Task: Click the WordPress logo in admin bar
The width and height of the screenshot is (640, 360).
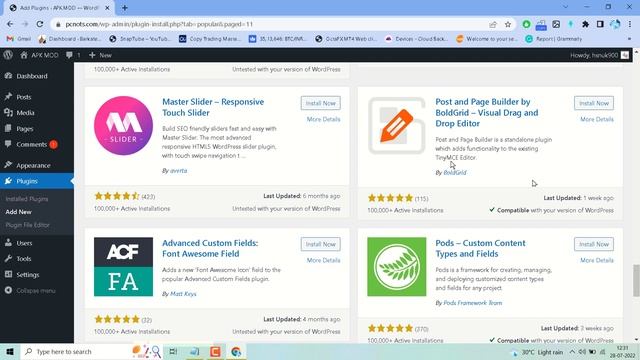Action: 8,55
